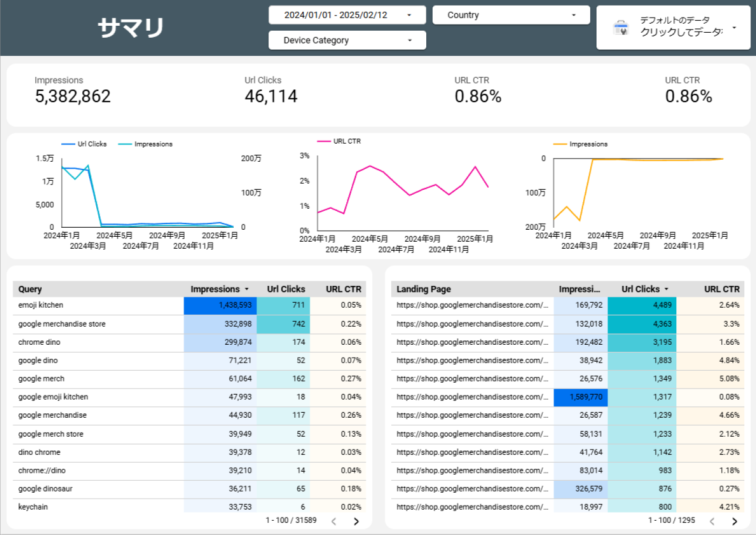756x535 pixels.
Task: Open the date range 2024/01/01 - 2025/02/12 picker
Action: (346, 15)
